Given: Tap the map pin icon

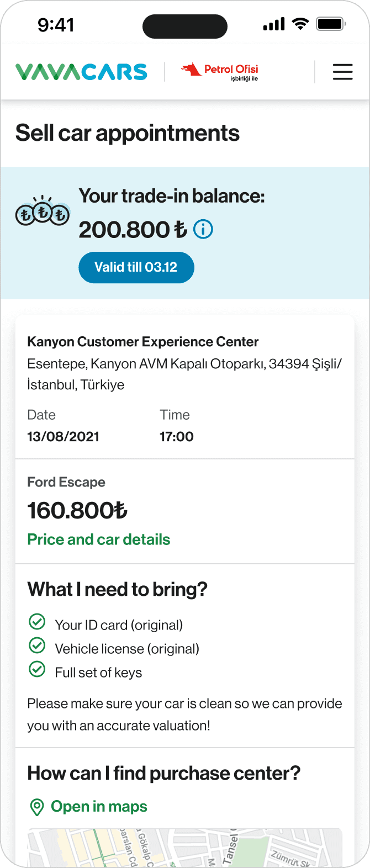Looking at the screenshot, I should click(37, 807).
